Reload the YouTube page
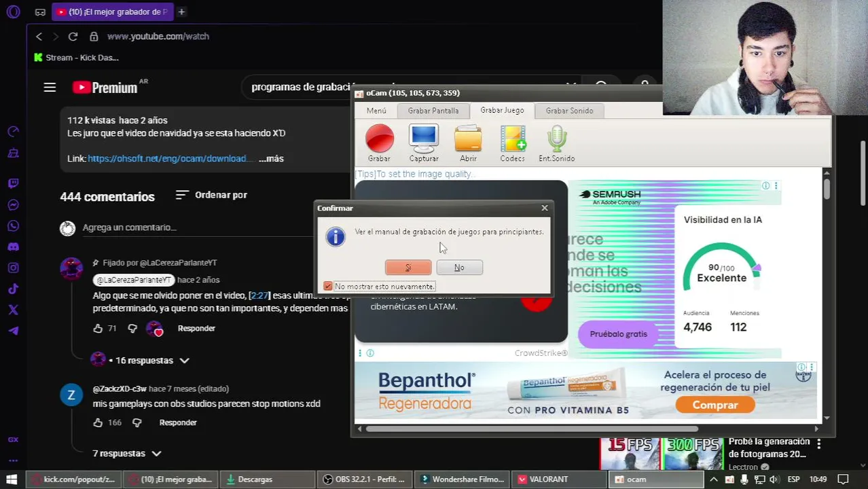This screenshot has height=489, width=868. pyautogui.click(x=73, y=36)
